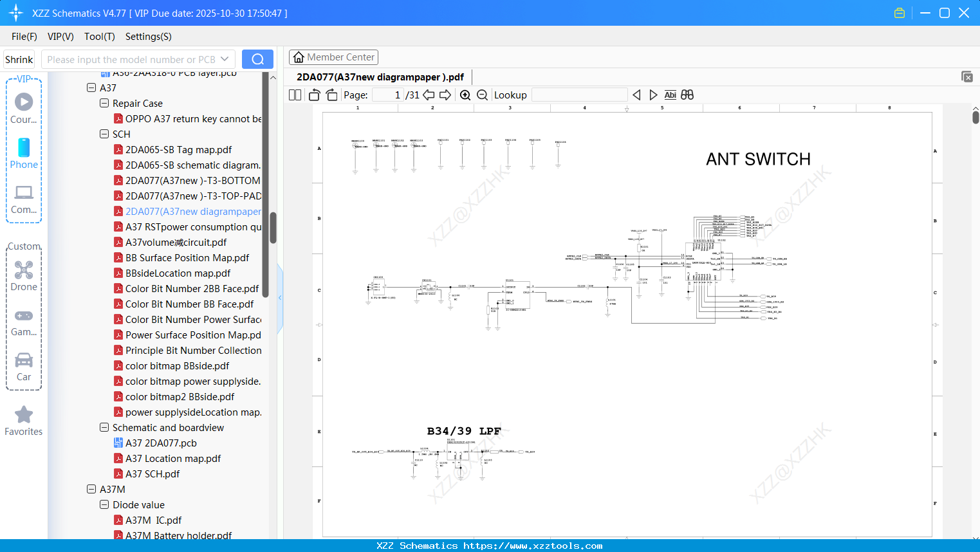Open the Courses play icon in sidebar

[24, 102]
